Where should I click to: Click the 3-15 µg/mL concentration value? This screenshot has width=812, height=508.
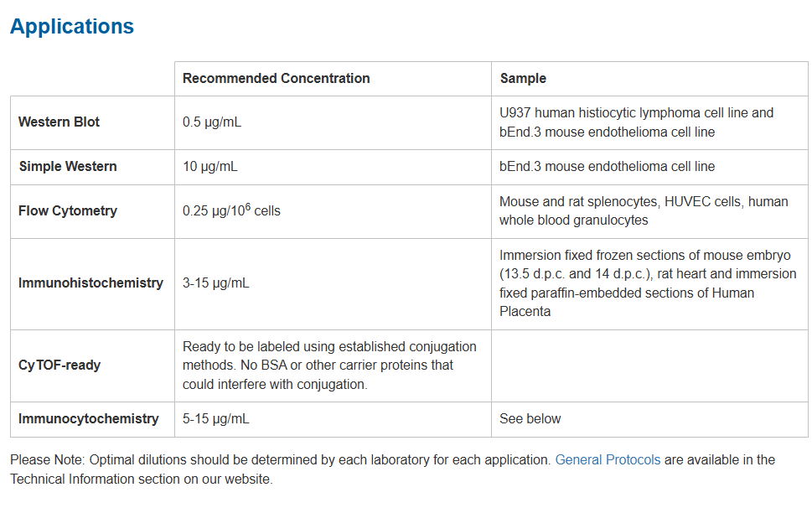(x=216, y=283)
